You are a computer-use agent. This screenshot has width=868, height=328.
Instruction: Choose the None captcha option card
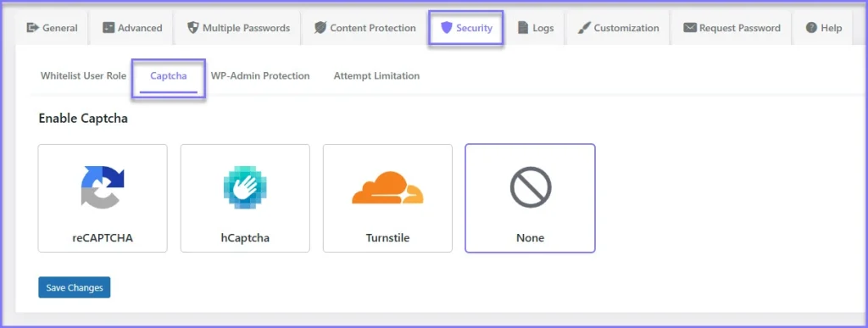click(531, 198)
